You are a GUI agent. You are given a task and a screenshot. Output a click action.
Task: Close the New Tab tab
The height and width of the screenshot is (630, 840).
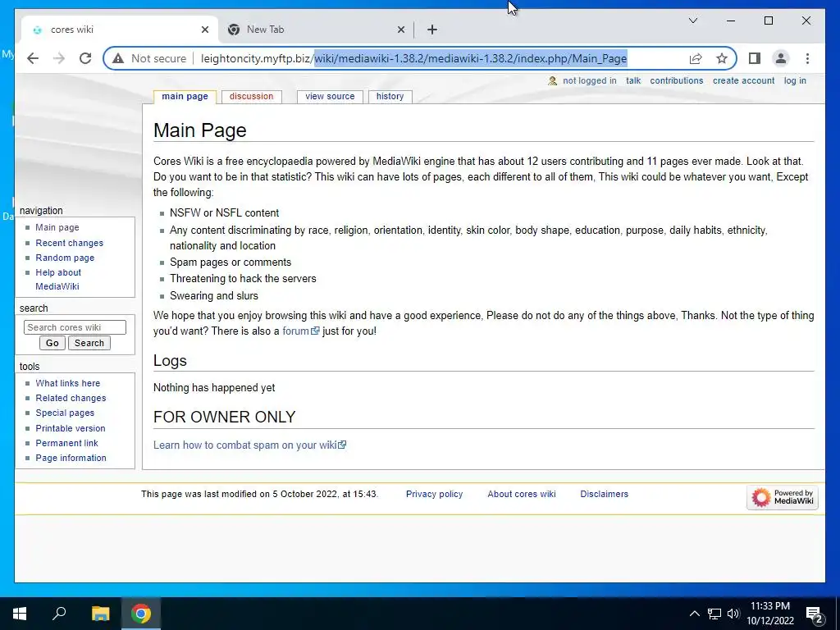[400, 30]
